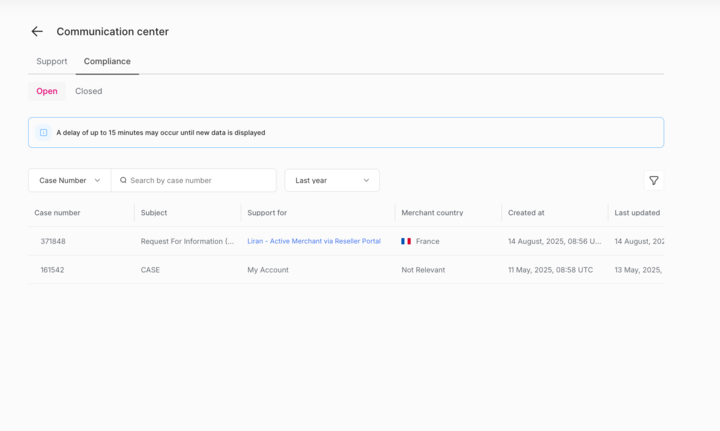Click the Merchant country column header
The image size is (720, 431).
[x=432, y=213]
